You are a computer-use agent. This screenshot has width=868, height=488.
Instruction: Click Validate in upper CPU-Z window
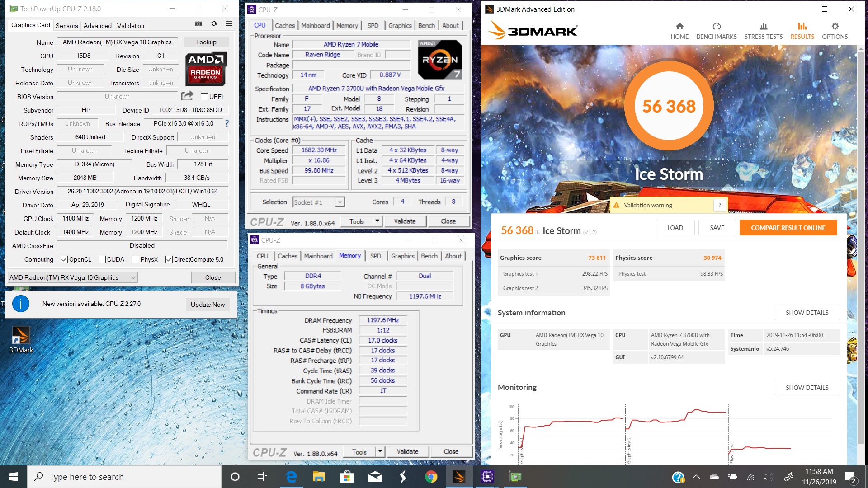[405, 221]
